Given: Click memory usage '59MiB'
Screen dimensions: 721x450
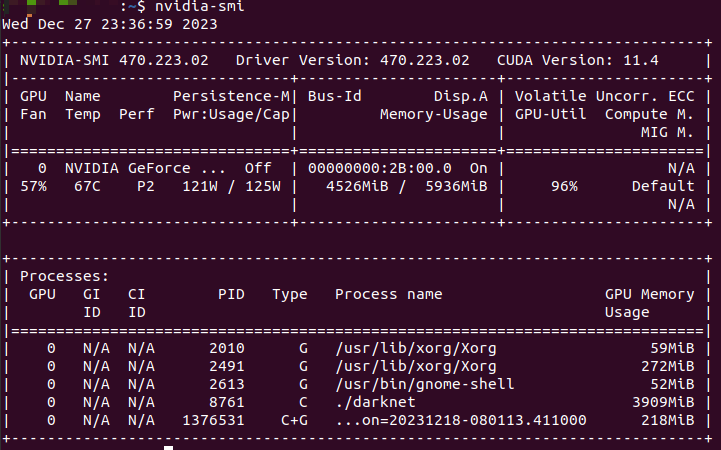Looking at the screenshot, I should click(672, 348).
